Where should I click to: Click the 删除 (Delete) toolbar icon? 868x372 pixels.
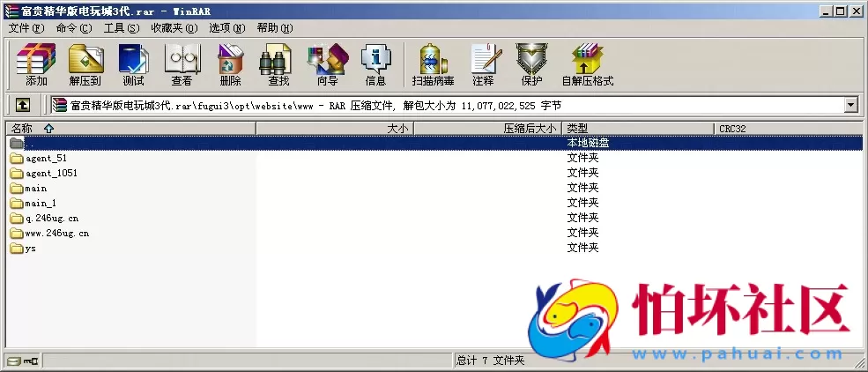(230, 64)
